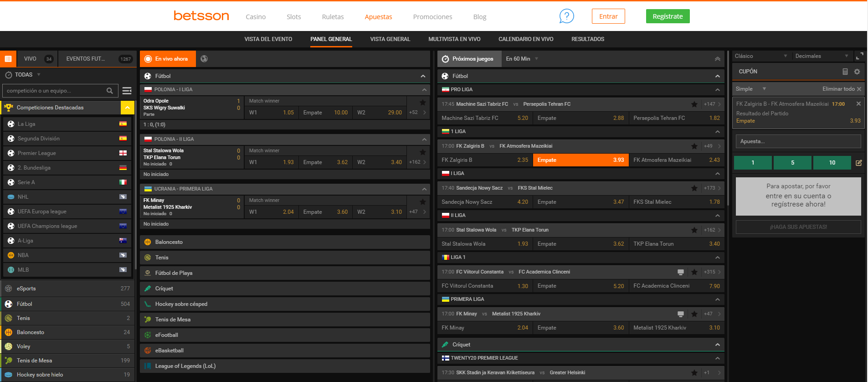Viewport: 868px width, 382px height.
Task: Select W2 3.40 odds for TKP Elana Torun
Action: pyautogui.click(x=379, y=162)
